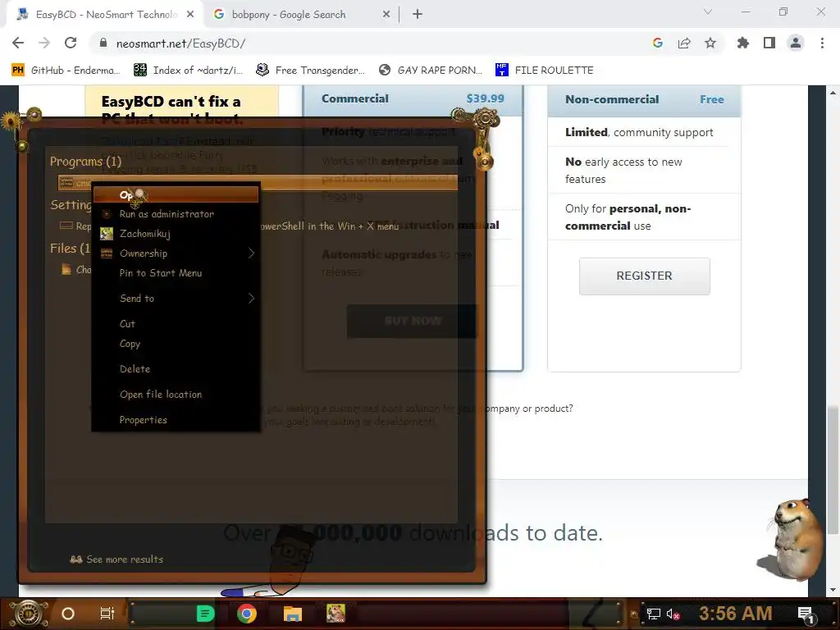The image size is (840, 630).
Task: Open the Ownership context menu entry
Action: point(176,253)
